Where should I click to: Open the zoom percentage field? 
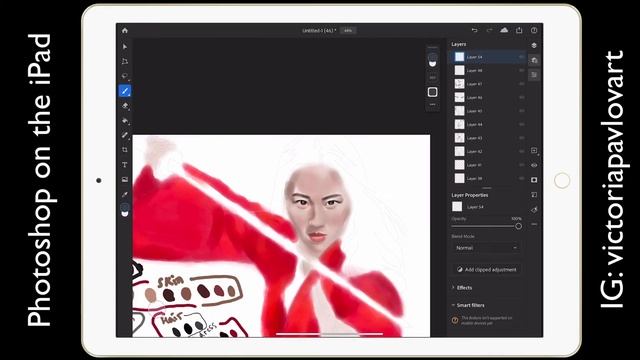coord(348,31)
